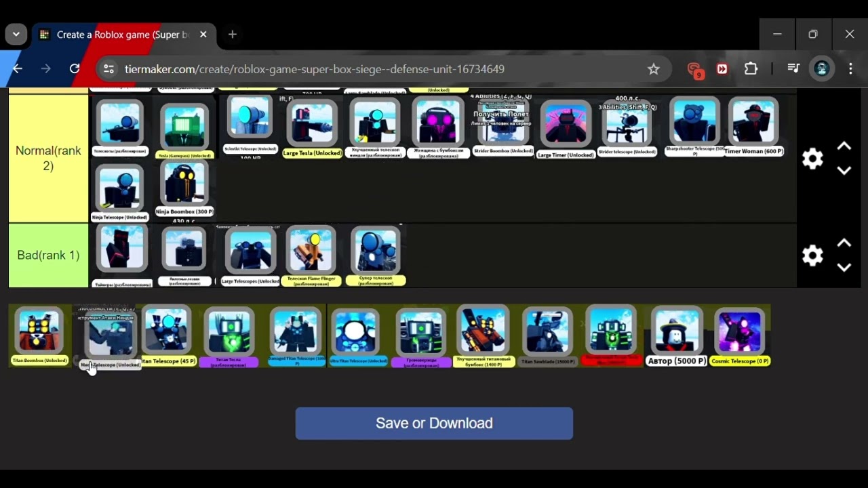The height and width of the screenshot is (488, 868).
Task: Click the Large Telescopes tile in Bad tier
Action: coord(250,256)
